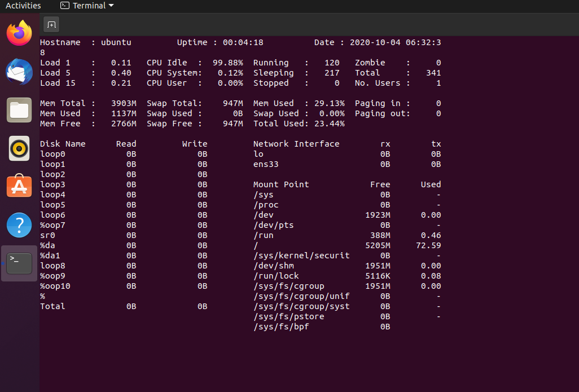Click the CPU Idle percentage value

[x=228, y=63]
